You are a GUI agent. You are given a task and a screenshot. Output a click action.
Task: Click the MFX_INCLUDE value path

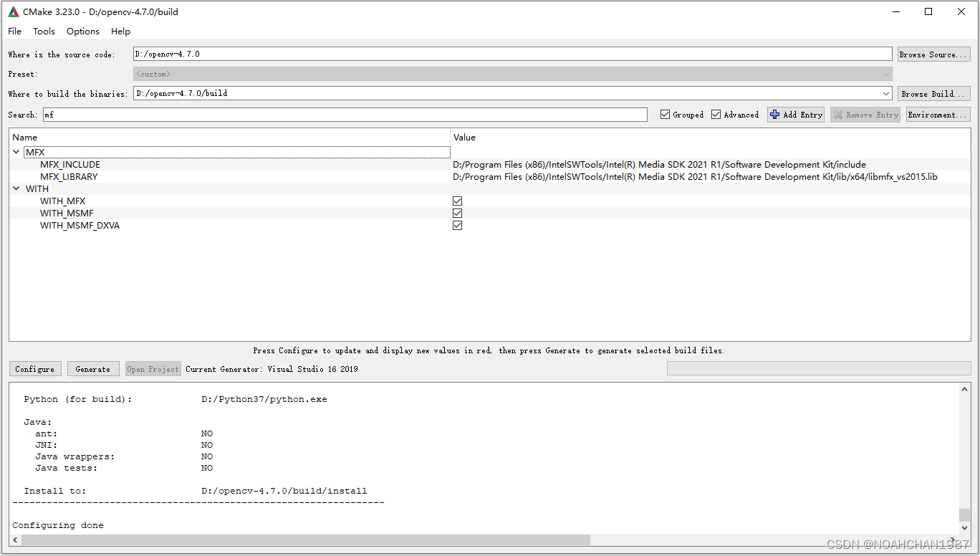coord(659,165)
